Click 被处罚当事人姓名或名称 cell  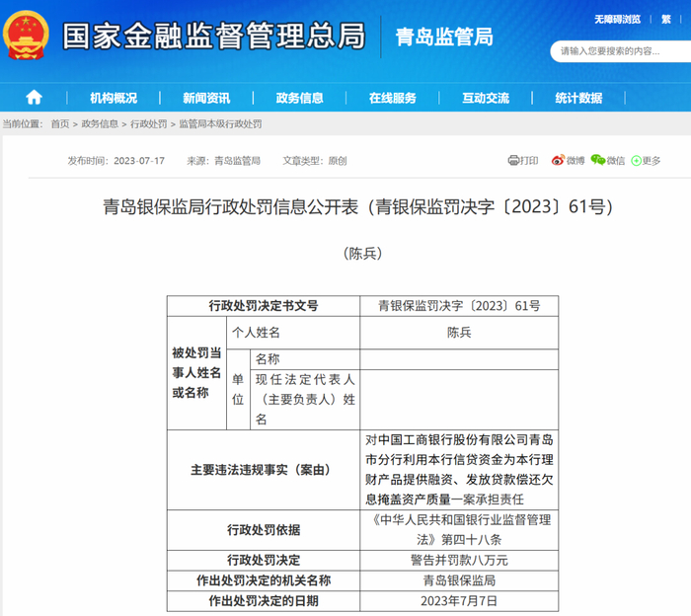tap(196, 373)
